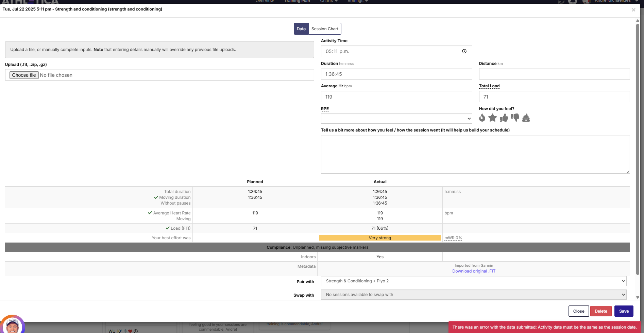The image size is (644, 333).
Task: Save the session data
Action: coord(624,311)
